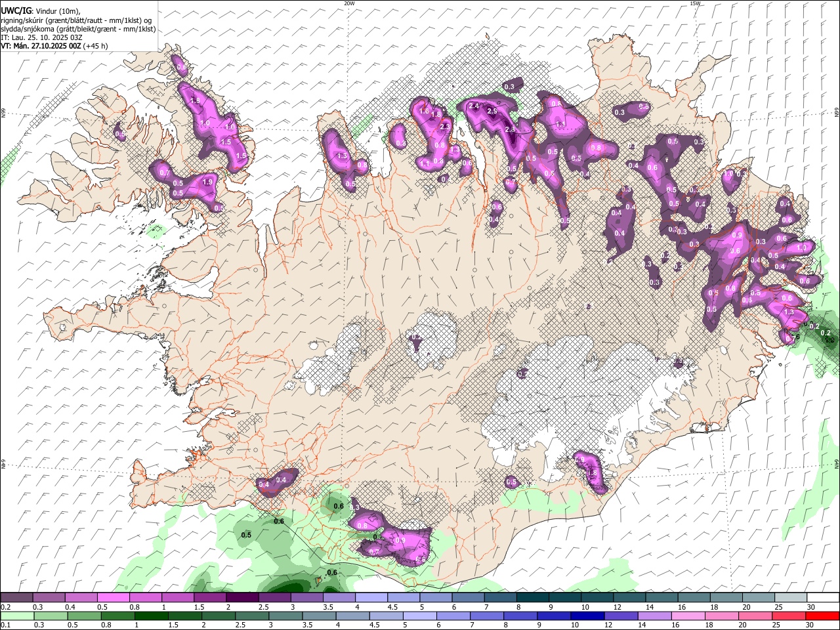Select the snow scale swatch labeled 0.3
Image resolution: width=840 pixels, height=630 pixels.
pos(49,598)
